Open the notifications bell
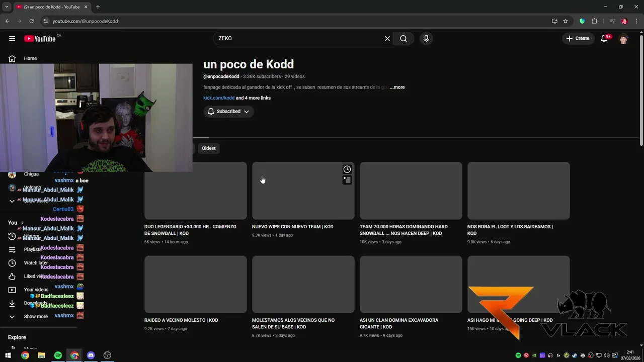 point(604,39)
